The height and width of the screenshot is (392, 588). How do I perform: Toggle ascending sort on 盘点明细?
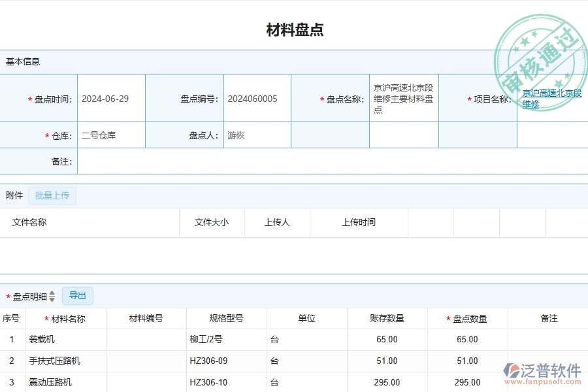click(52, 293)
